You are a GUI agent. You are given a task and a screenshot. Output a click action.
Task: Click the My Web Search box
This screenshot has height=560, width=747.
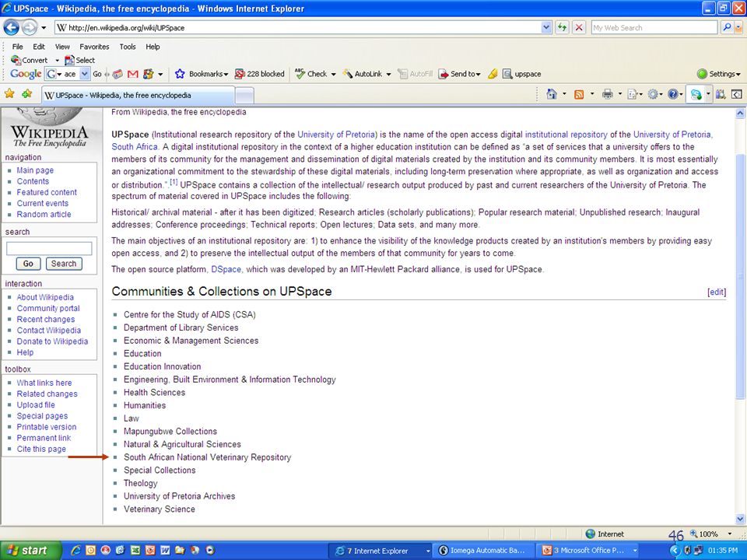tap(654, 28)
